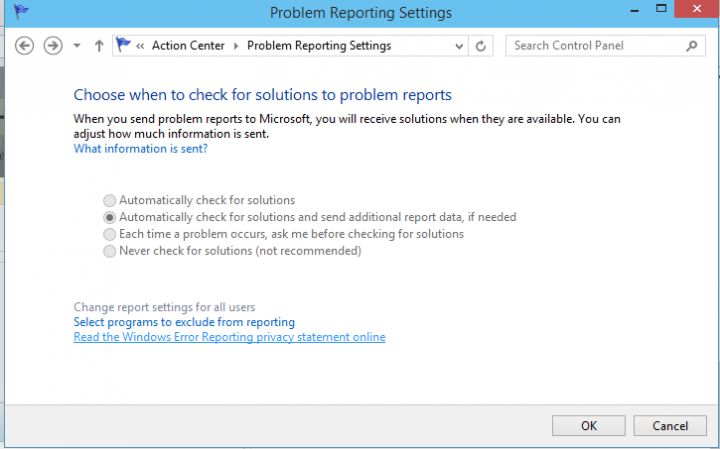
Task: Click the Forward navigation arrow
Action: [53, 46]
